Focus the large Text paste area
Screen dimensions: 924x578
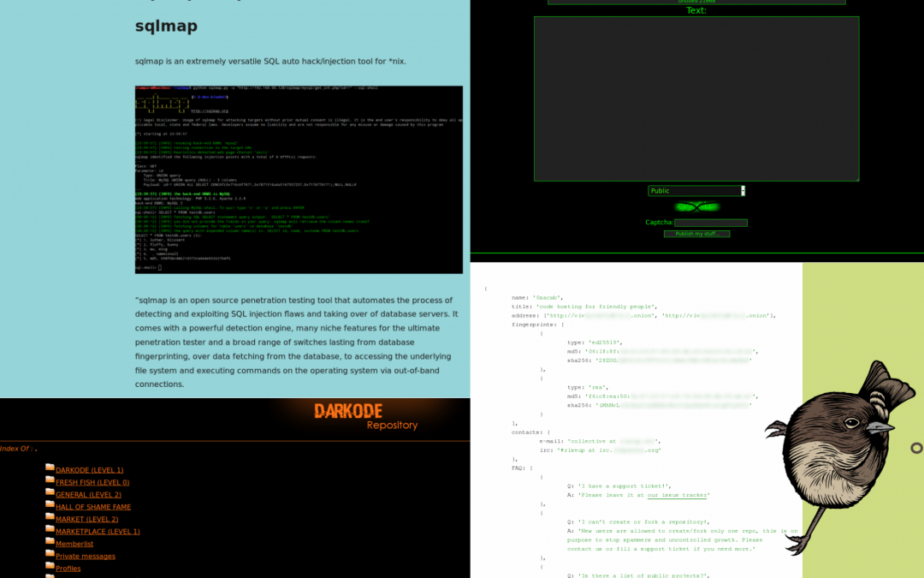click(x=696, y=98)
